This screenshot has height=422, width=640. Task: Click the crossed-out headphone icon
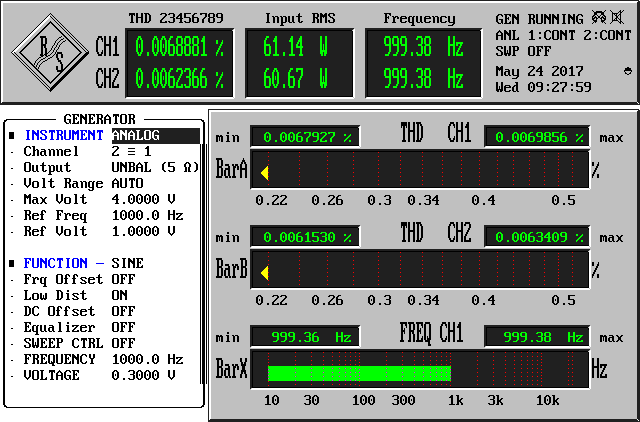(x=599, y=18)
